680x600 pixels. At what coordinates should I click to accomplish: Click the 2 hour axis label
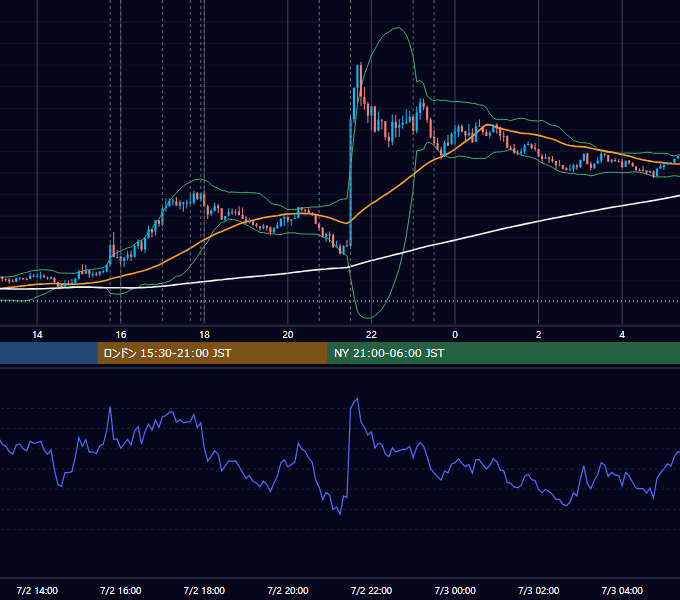[539, 335]
